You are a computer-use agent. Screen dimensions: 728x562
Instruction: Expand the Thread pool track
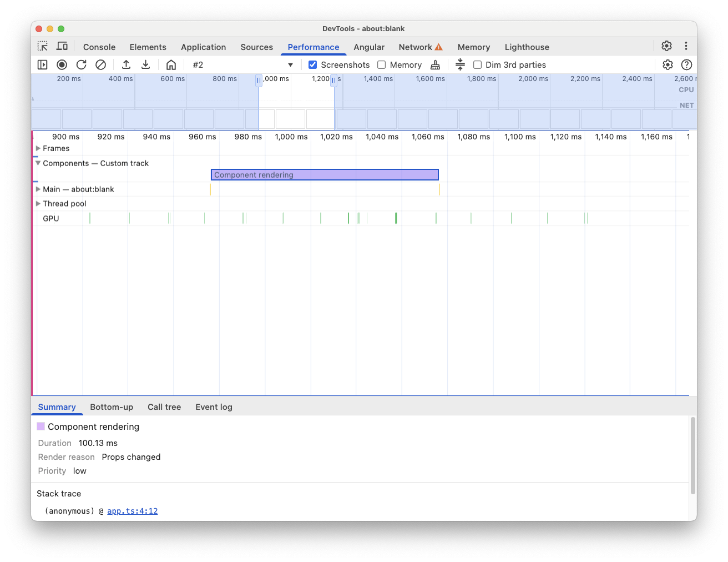38,203
